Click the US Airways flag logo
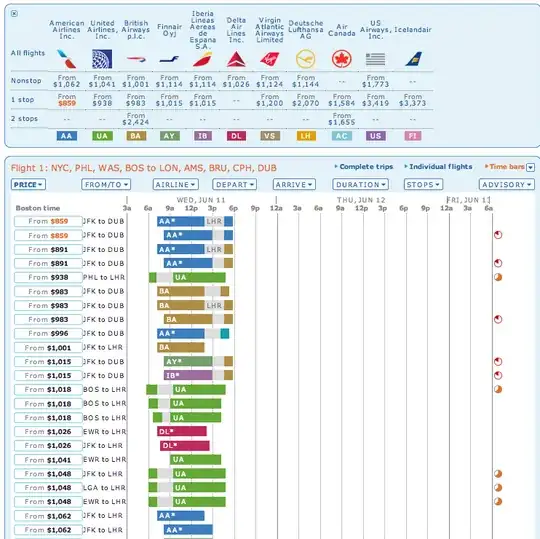The height and width of the screenshot is (539, 540). click(x=375, y=59)
